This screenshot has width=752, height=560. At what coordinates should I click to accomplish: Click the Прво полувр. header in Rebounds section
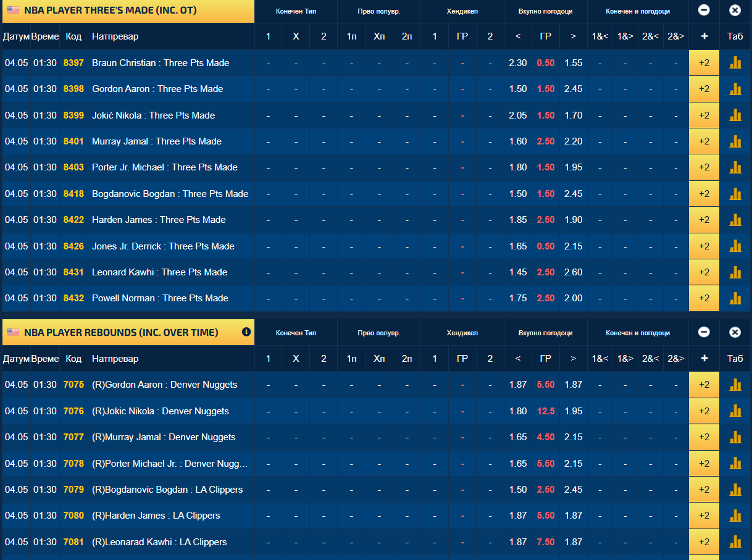[x=379, y=333]
